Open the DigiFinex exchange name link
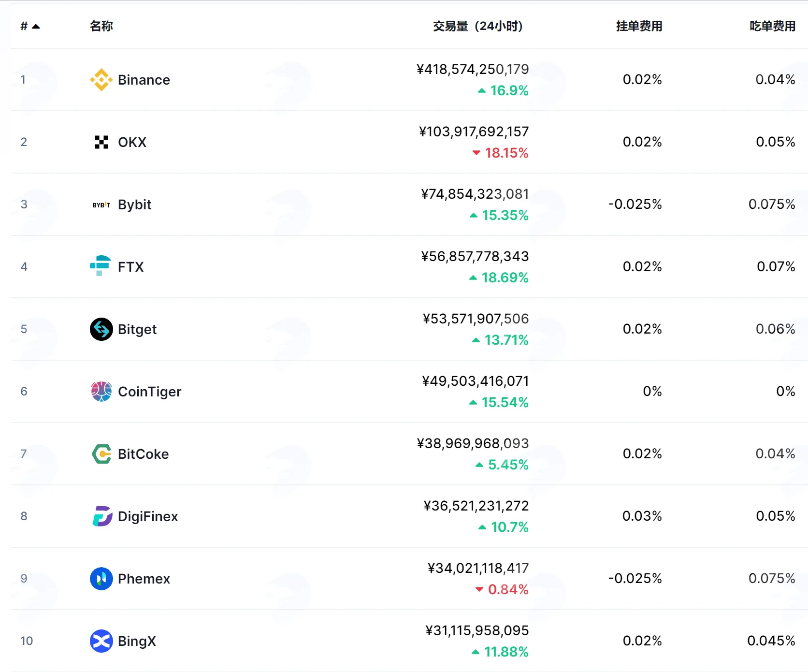This screenshot has height=672, width=808. pos(148,516)
